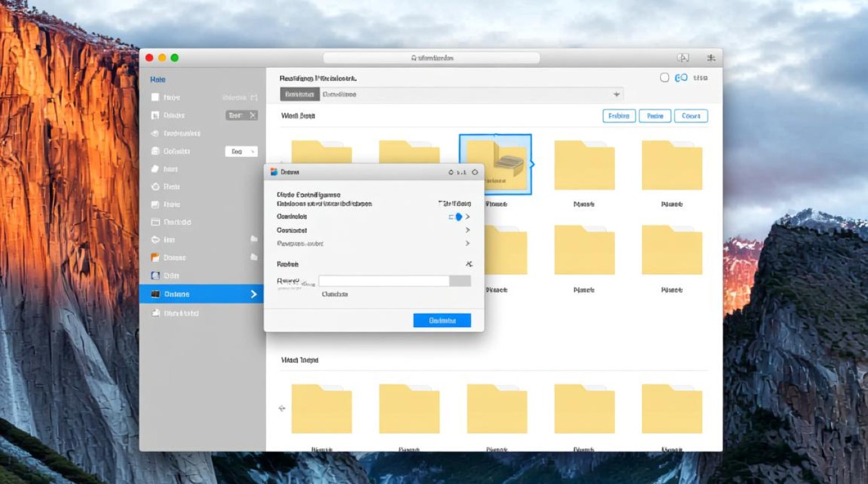Select the last item in the sidebar list
Viewport: 868px width, 484px height.
[176, 313]
